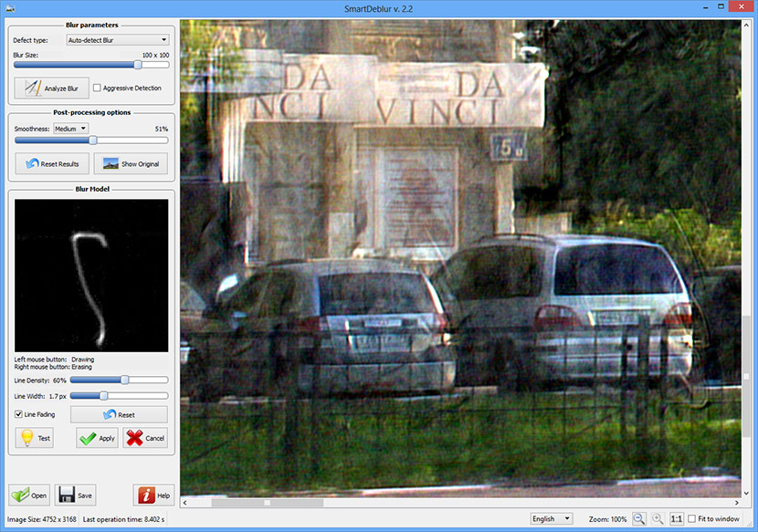Click the scroll left arrow

click(x=184, y=503)
